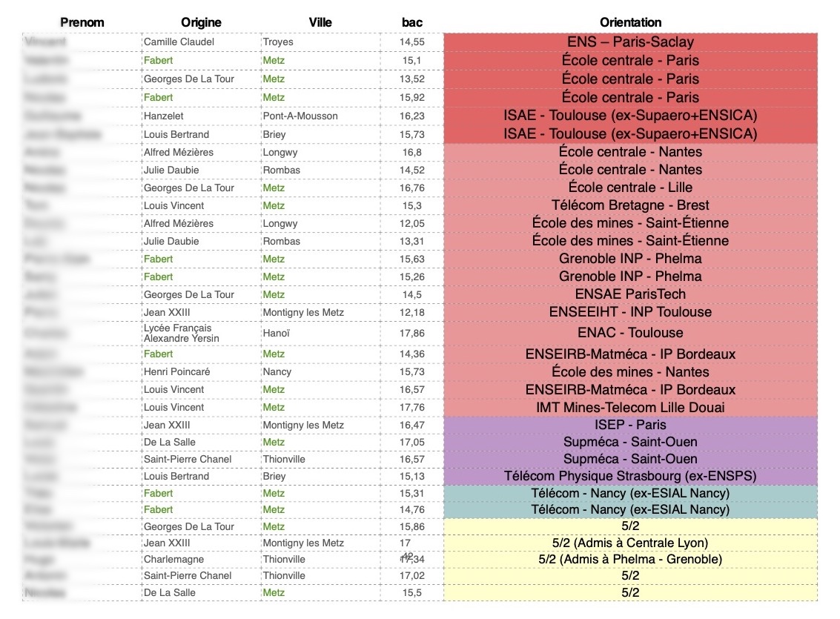This screenshot has width=840, height=619.
Task: Click the 5/2 (Admis à Phelma - Grenoble) cell
Action: 630,559
